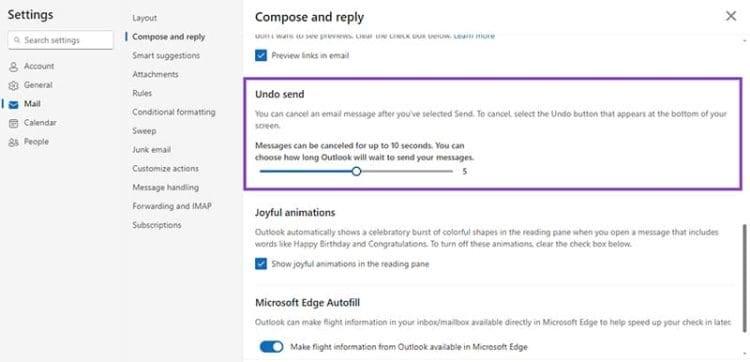Turn off flight information Edge toggle
The image size is (750, 362).
click(271, 347)
